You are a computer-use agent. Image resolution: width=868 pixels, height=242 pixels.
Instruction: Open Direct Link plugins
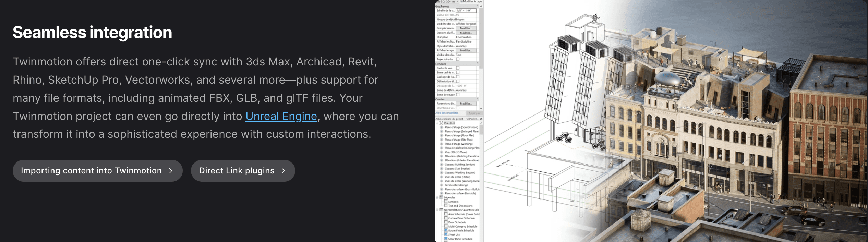click(243, 171)
